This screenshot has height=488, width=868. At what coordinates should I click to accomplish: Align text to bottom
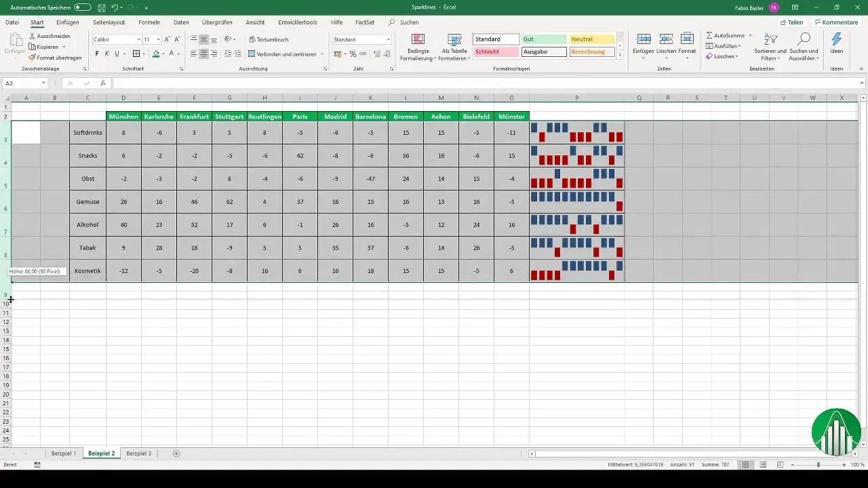tap(214, 39)
